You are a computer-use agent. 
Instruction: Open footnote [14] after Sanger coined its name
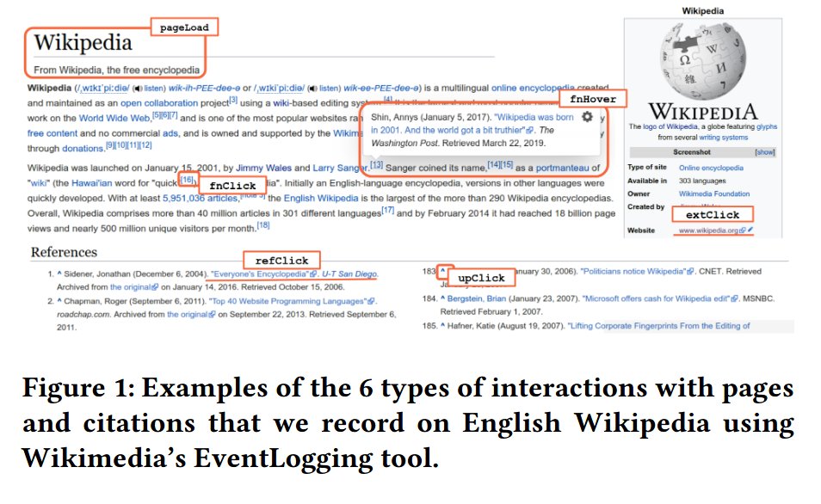click(493, 164)
